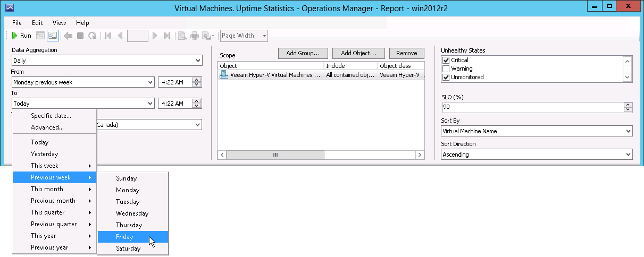
Task: Click the SLO (%) value field
Action: point(532,107)
